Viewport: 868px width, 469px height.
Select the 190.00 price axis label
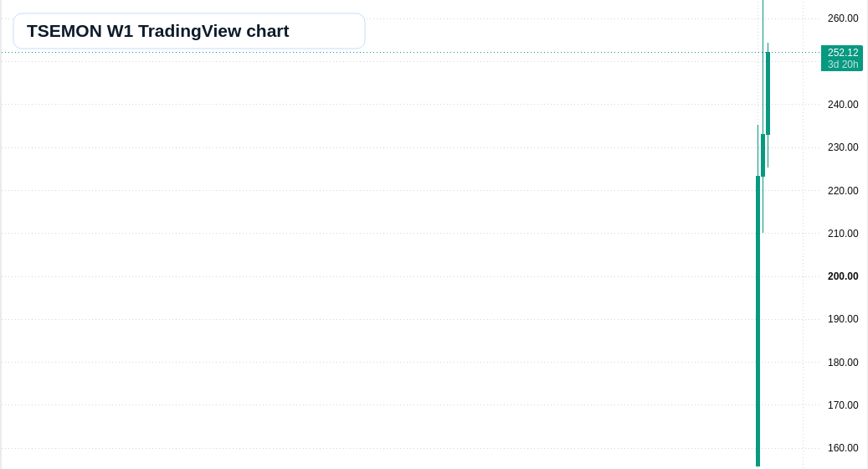click(843, 319)
